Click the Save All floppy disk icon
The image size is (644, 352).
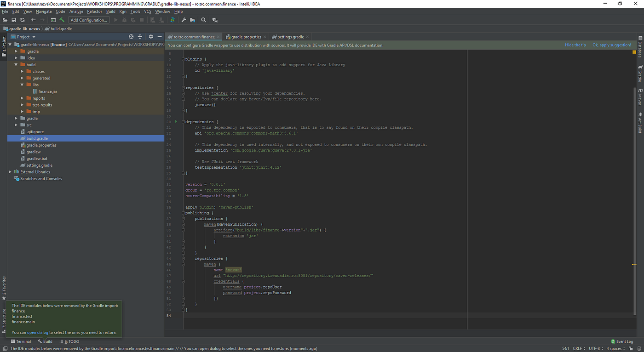[x=14, y=20]
